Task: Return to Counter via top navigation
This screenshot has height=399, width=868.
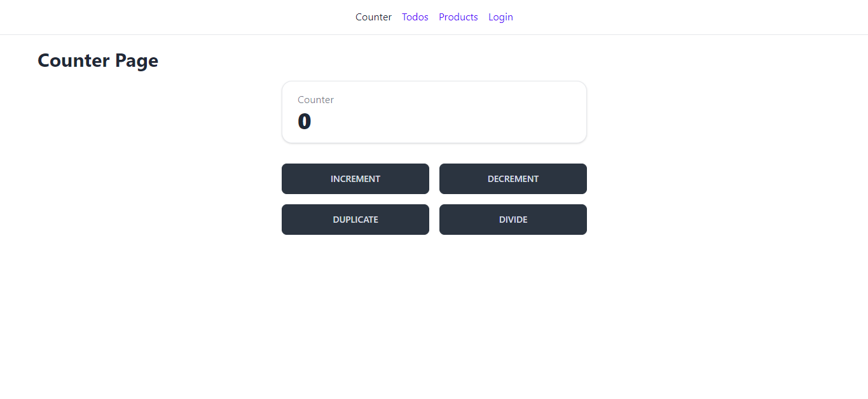Action: click(x=373, y=17)
